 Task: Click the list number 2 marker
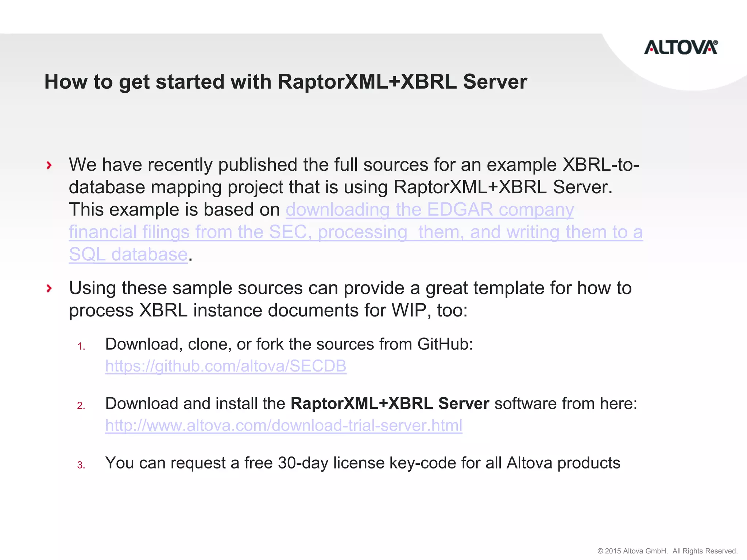(x=81, y=405)
